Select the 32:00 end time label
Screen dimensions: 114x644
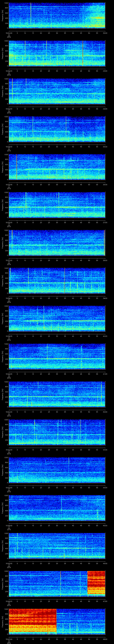click(105, 33)
